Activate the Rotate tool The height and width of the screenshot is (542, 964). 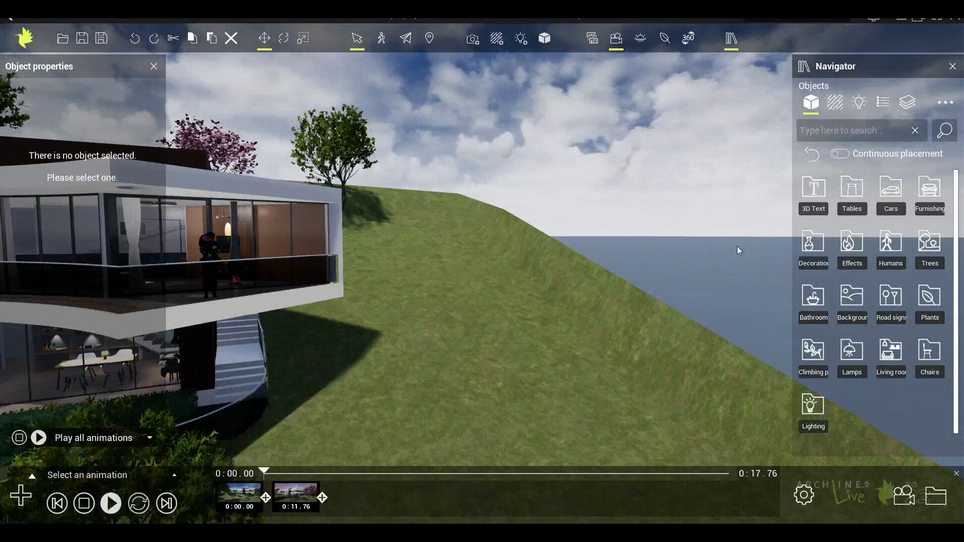point(283,38)
